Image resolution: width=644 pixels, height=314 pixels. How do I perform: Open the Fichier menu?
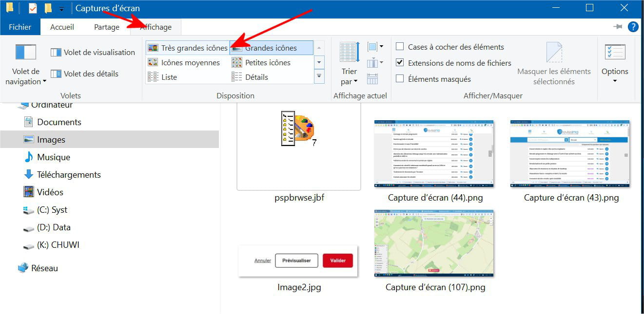[20, 27]
